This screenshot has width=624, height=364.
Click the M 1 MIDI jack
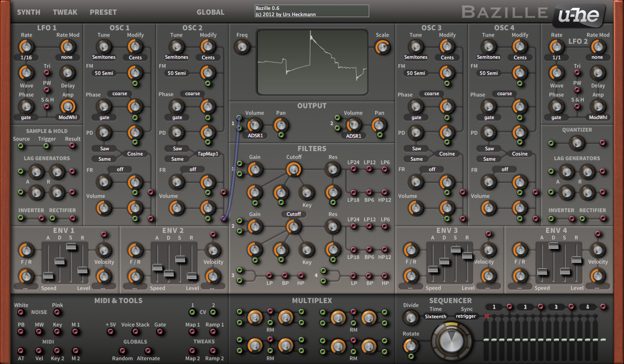pos(76,332)
